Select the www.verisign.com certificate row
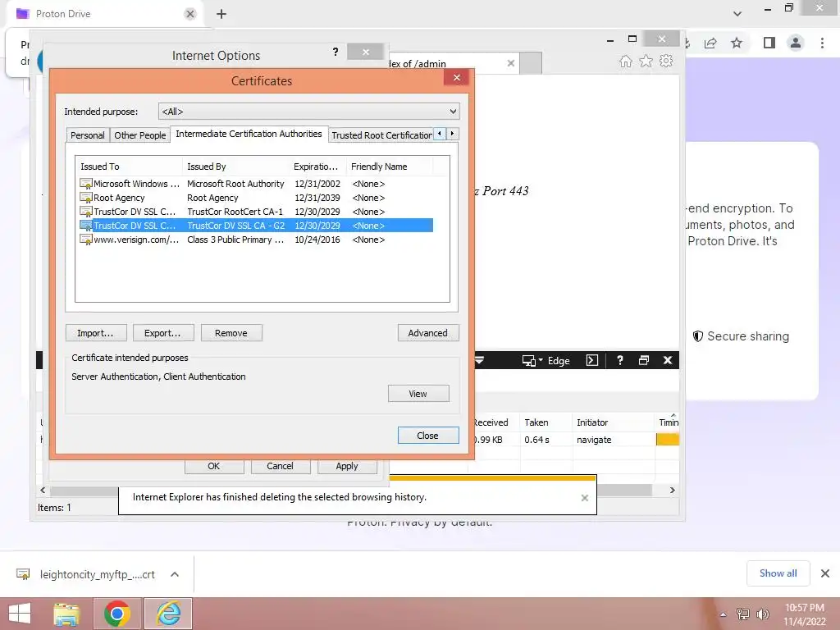The width and height of the screenshot is (840, 630). (x=256, y=240)
